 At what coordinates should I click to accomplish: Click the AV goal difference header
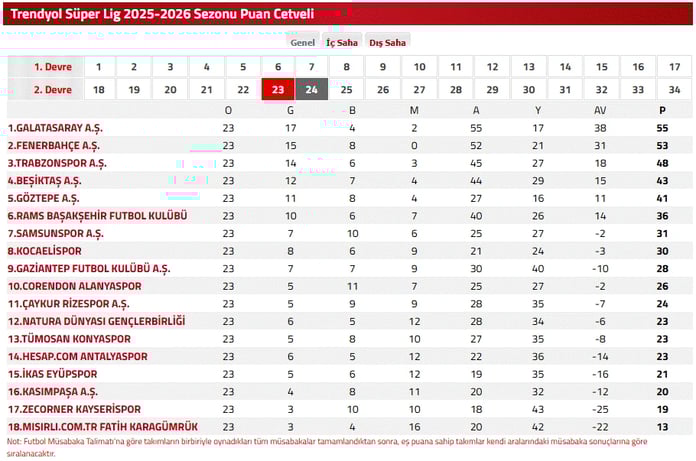click(x=600, y=110)
